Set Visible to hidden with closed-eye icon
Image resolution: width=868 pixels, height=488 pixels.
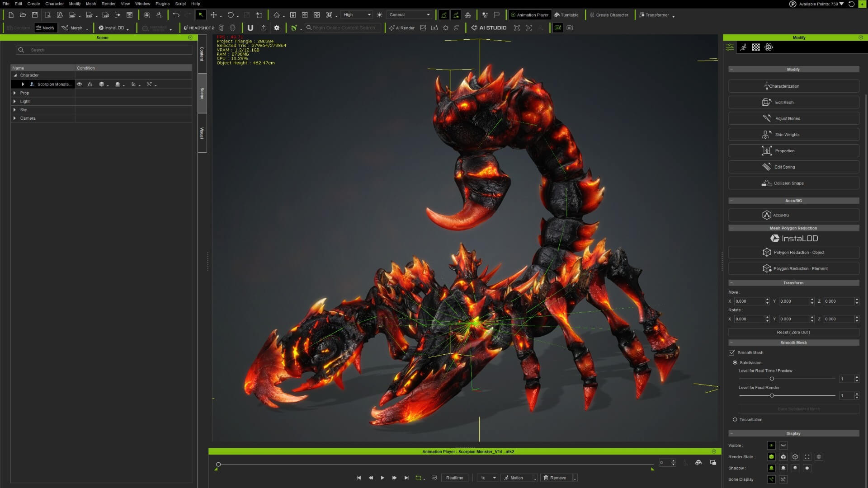click(783, 446)
